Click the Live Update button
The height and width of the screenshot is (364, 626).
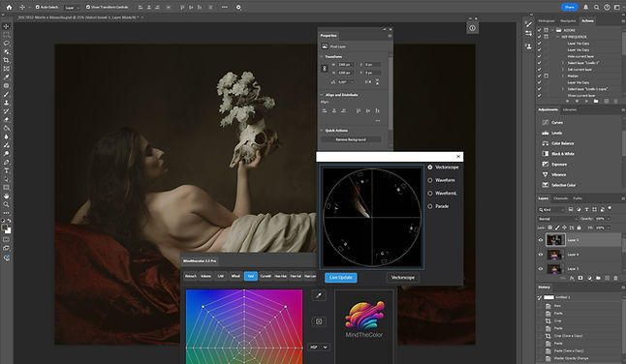(340, 278)
